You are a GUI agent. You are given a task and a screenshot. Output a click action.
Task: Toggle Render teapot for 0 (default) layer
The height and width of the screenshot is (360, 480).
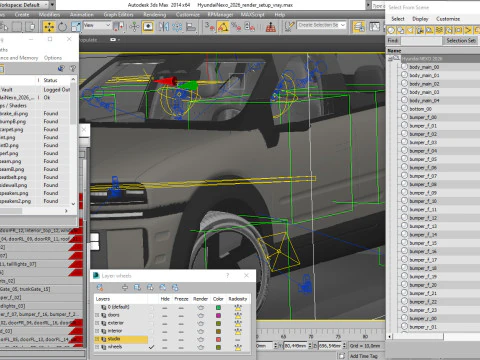pyautogui.click(x=200, y=307)
